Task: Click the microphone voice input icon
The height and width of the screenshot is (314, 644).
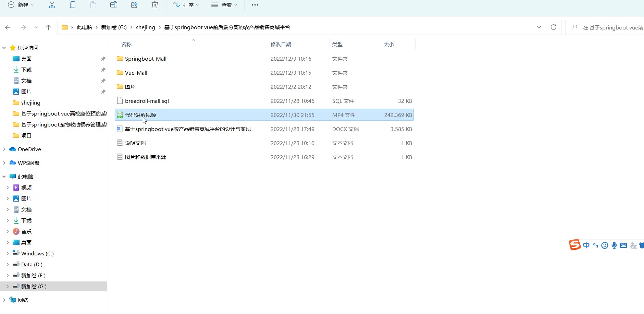Action: (614, 245)
